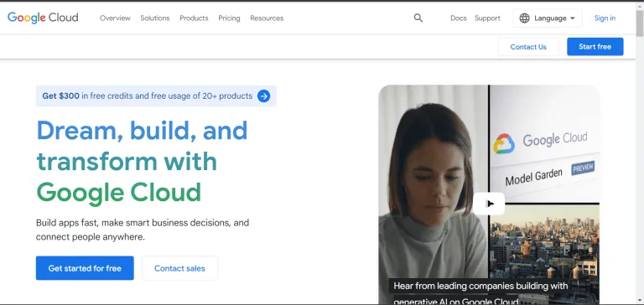The height and width of the screenshot is (305, 644).
Task: Click Get started for free
Action: [85, 268]
